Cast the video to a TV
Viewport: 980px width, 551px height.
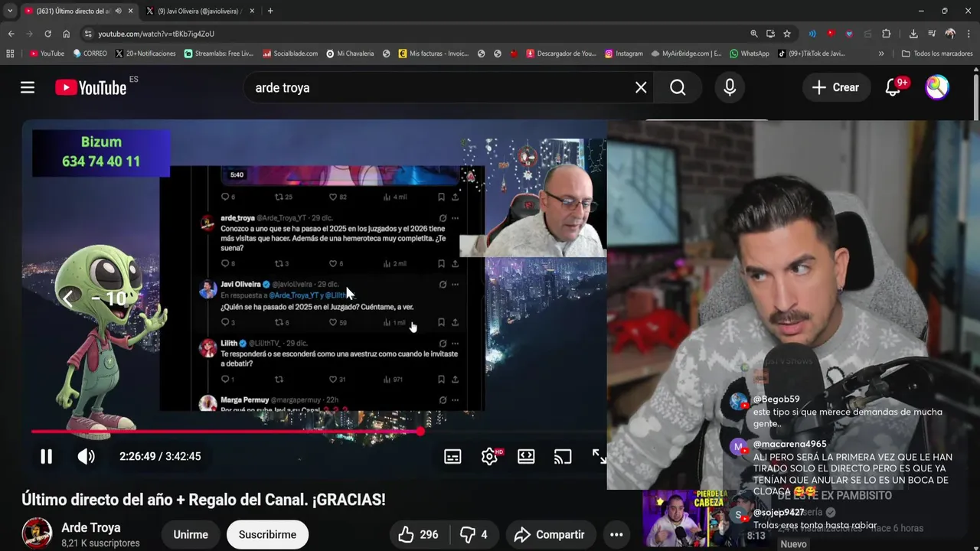563,457
